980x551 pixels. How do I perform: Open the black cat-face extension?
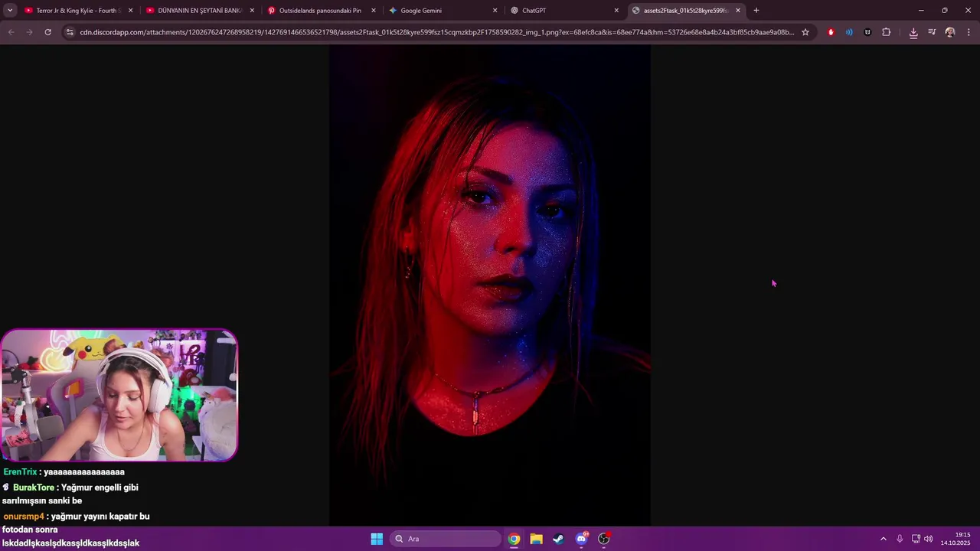click(x=867, y=32)
